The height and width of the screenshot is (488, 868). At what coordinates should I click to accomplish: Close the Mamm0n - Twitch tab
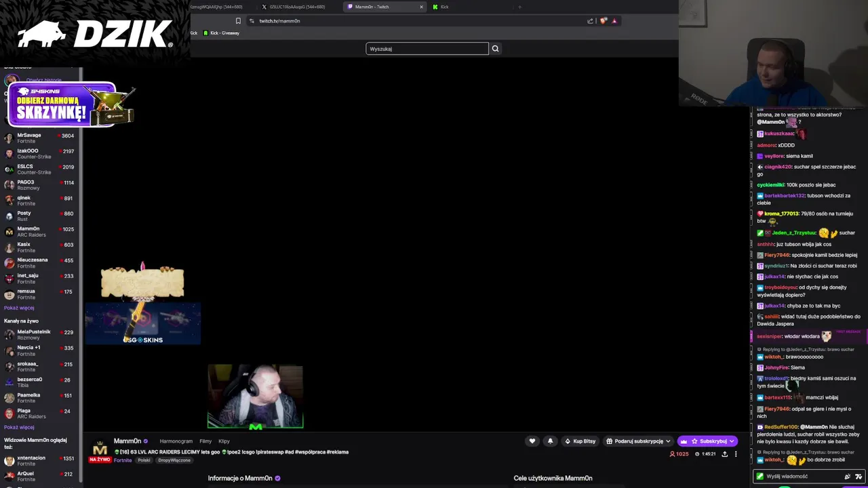[421, 7]
